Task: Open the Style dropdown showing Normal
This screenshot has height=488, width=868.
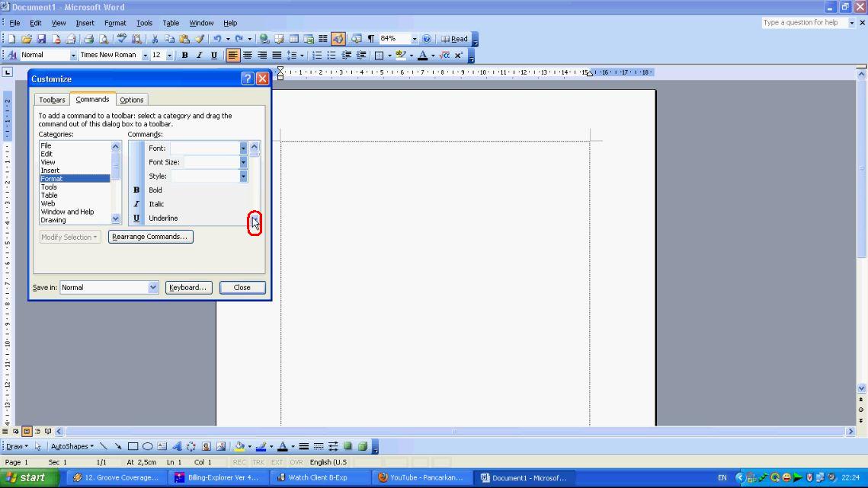Action: pos(72,55)
